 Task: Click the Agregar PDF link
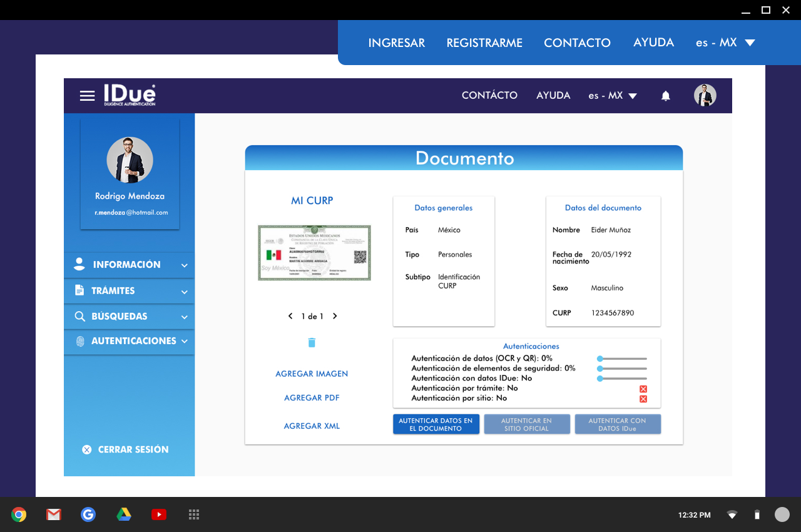pyautogui.click(x=312, y=398)
